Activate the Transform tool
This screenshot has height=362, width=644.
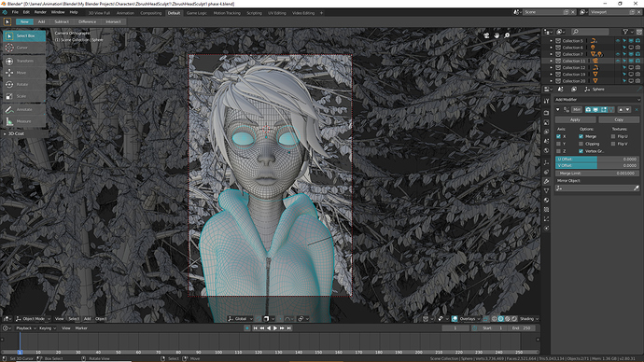point(24,61)
